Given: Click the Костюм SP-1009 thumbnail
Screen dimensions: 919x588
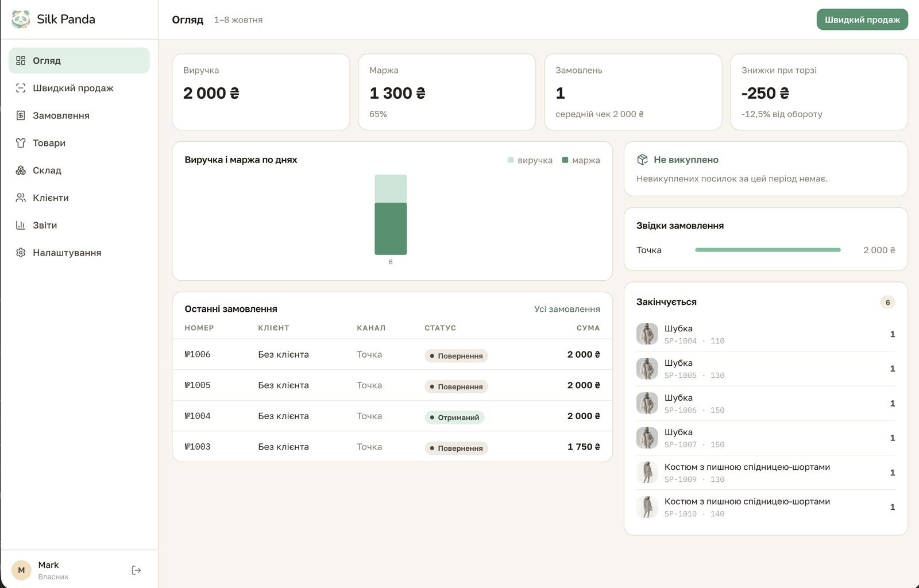Looking at the screenshot, I should (x=647, y=472).
